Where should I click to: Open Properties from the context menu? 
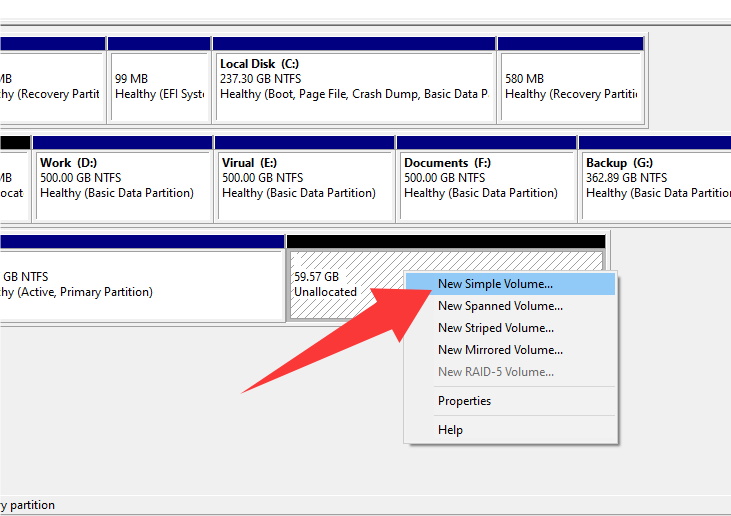pyautogui.click(x=510, y=401)
